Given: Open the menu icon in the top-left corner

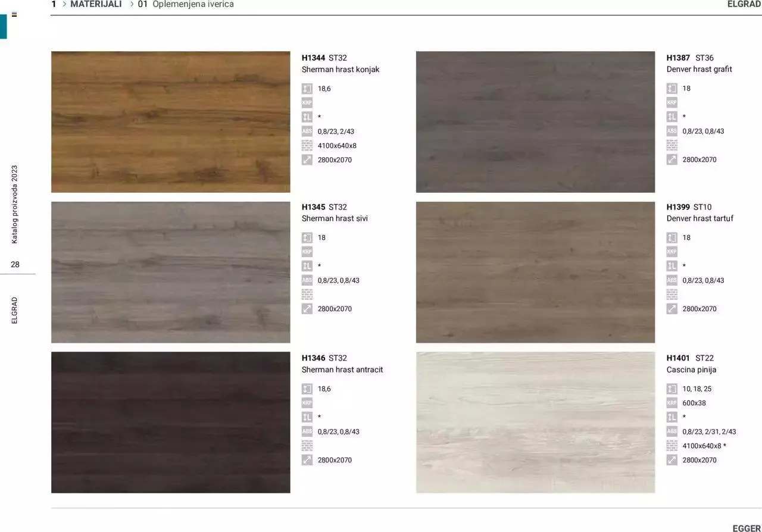Looking at the screenshot, I should click(14, 14).
